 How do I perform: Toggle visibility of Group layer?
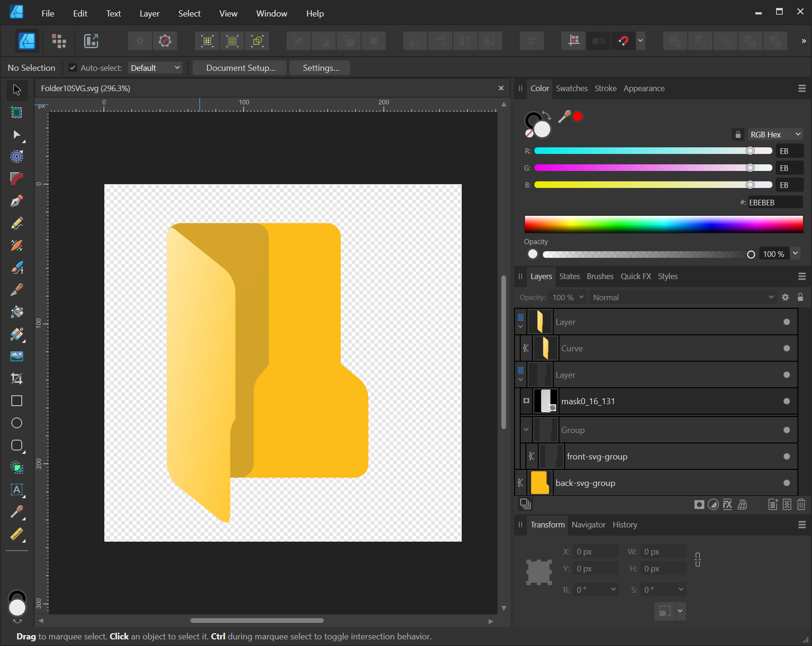click(x=787, y=430)
